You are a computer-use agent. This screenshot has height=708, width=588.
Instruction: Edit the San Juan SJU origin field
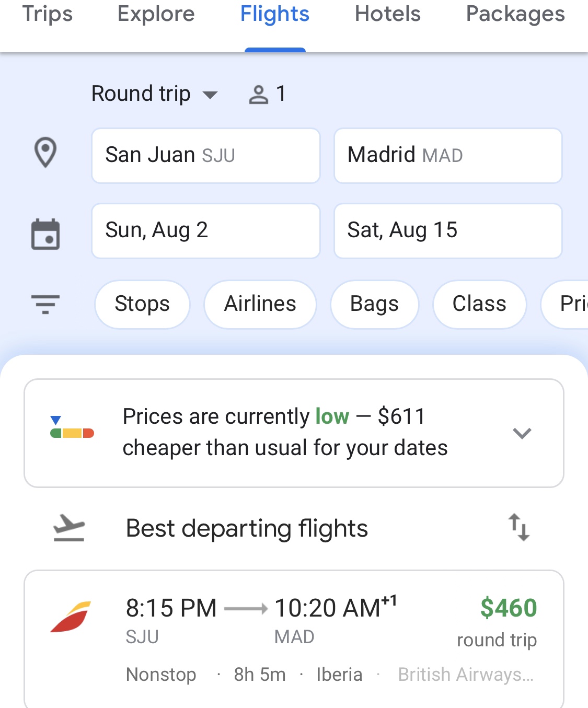pos(206,156)
